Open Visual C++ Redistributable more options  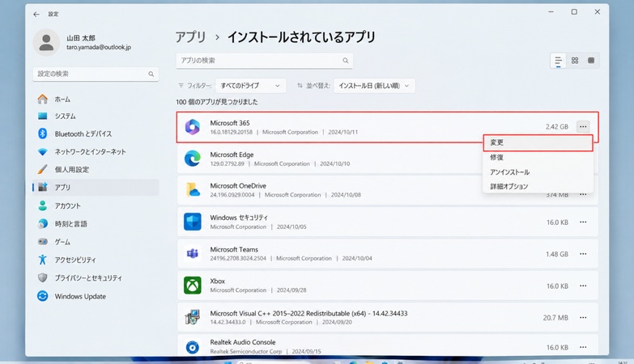[x=583, y=318]
